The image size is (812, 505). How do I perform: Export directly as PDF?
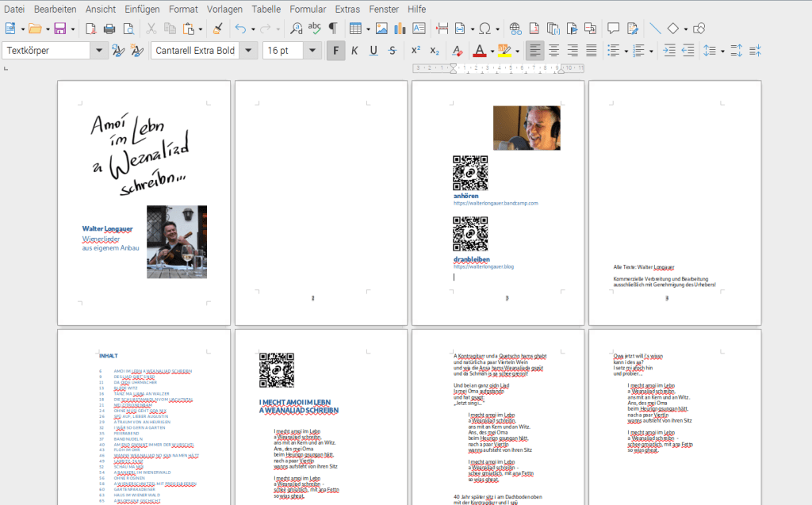pyautogui.click(x=90, y=29)
